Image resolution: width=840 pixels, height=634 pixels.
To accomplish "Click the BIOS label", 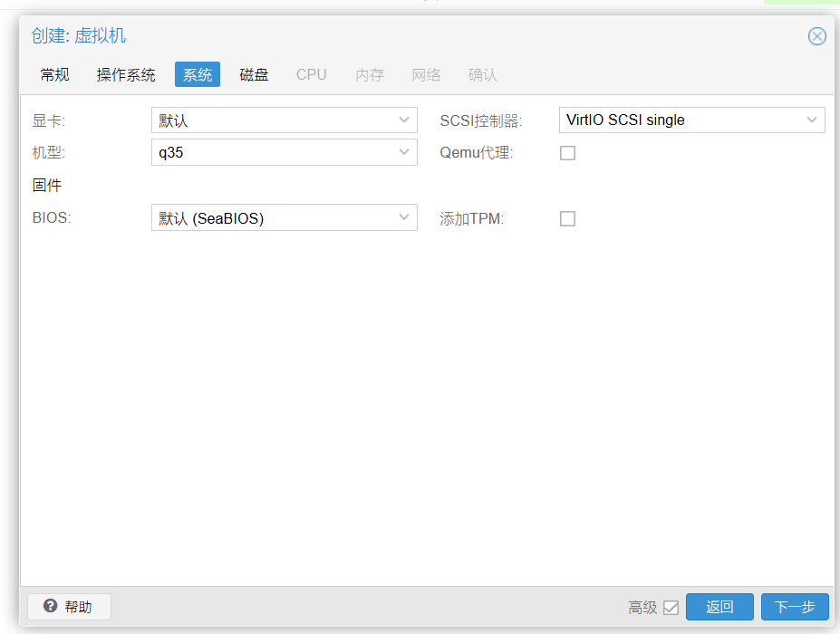I will [52, 217].
